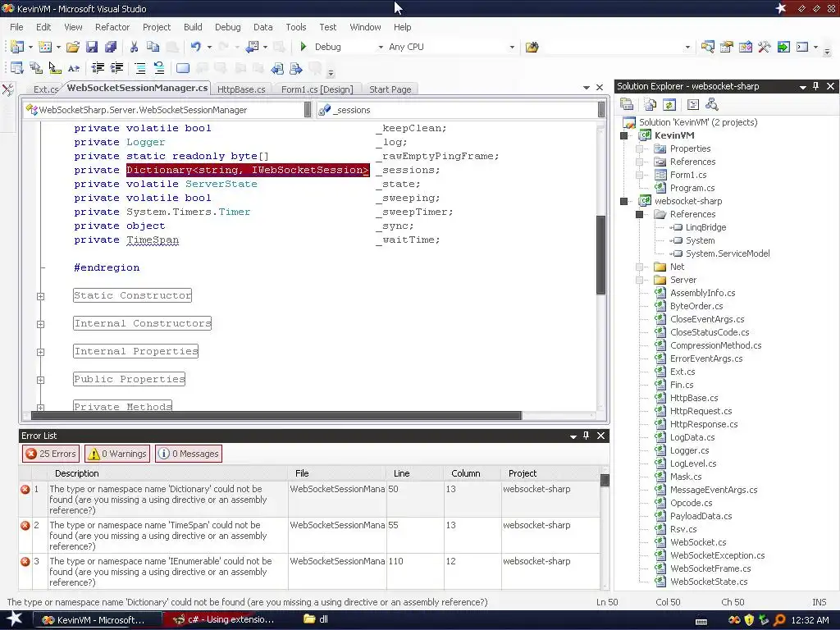Click Show All Files in Solution Explorer
Screen dimensions: 840x630
[651, 104]
